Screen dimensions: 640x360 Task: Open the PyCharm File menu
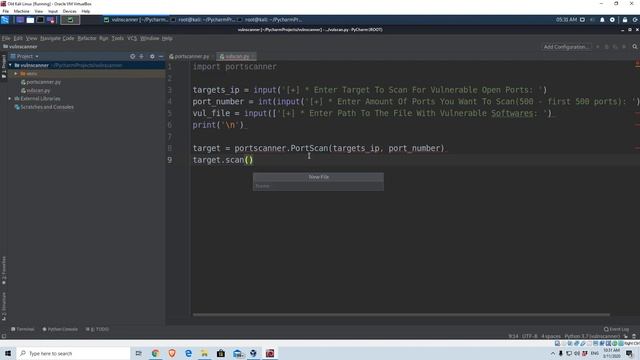[6, 38]
